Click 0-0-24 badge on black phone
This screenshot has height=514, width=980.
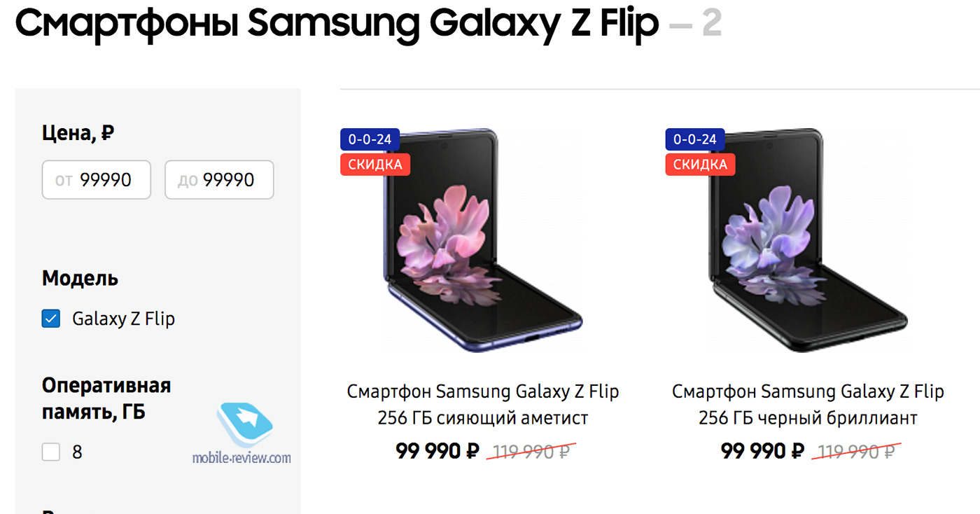695,139
